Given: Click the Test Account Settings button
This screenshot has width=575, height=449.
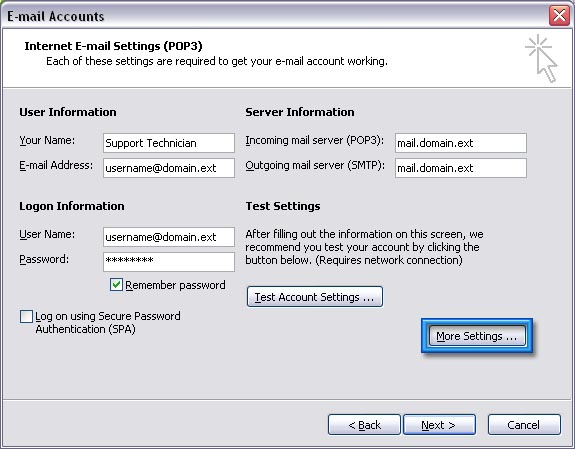Looking at the screenshot, I should [315, 296].
